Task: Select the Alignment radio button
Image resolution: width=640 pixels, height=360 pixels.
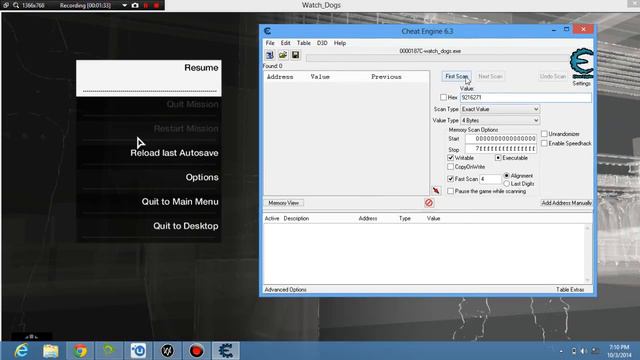Action: [x=507, y=176]
